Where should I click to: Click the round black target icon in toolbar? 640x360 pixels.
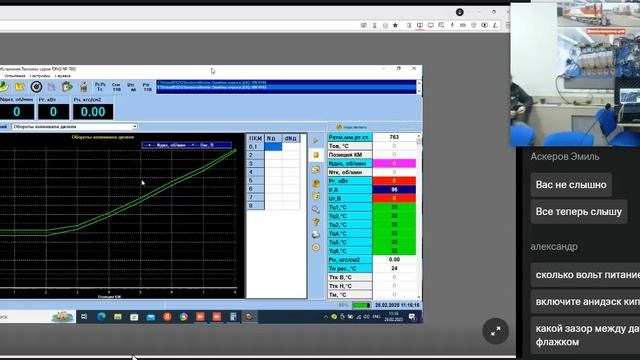coord(36,87)
